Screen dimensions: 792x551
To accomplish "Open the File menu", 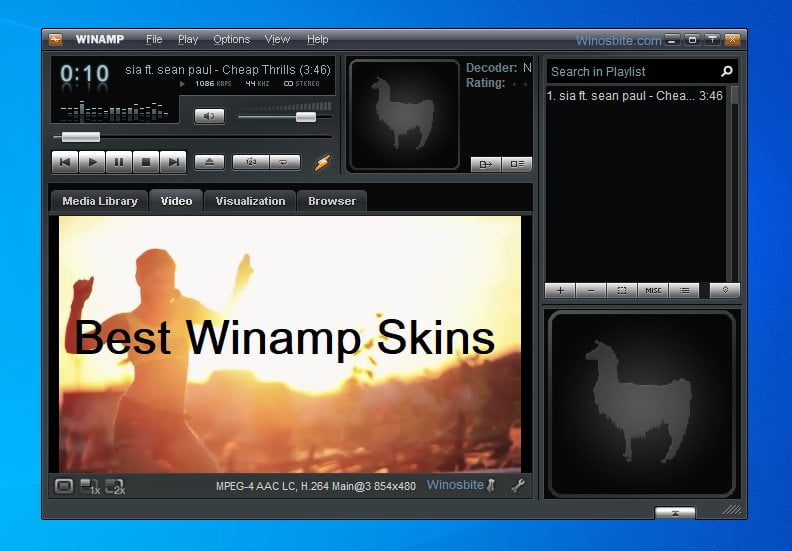I will point(154,39).
